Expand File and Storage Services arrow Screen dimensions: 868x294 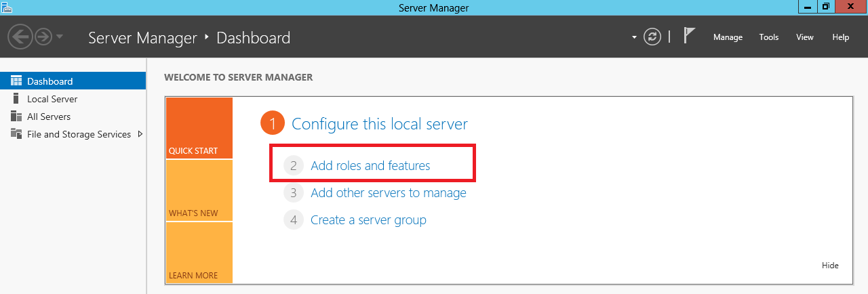point(140,134)
